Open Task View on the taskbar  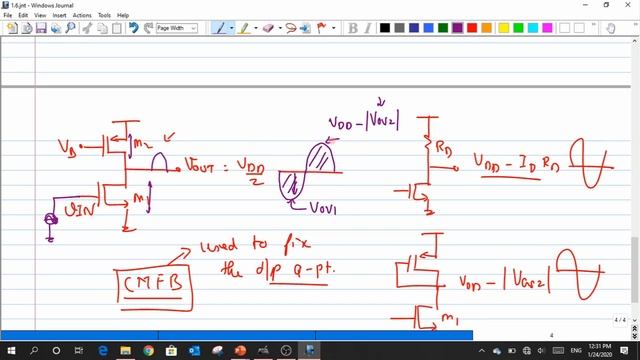(x=79, y=351)
